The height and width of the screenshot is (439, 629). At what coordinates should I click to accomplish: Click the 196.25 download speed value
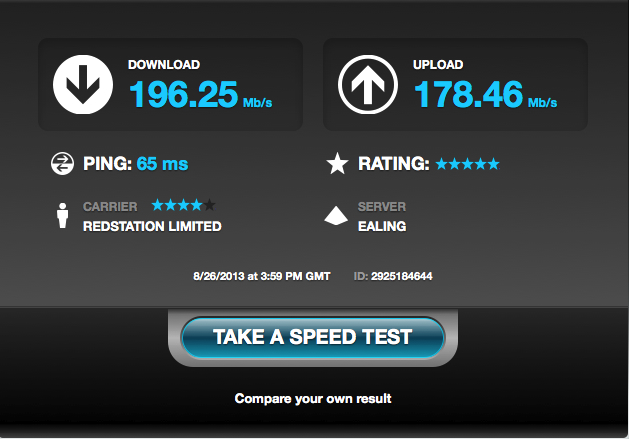pos(183,94)
